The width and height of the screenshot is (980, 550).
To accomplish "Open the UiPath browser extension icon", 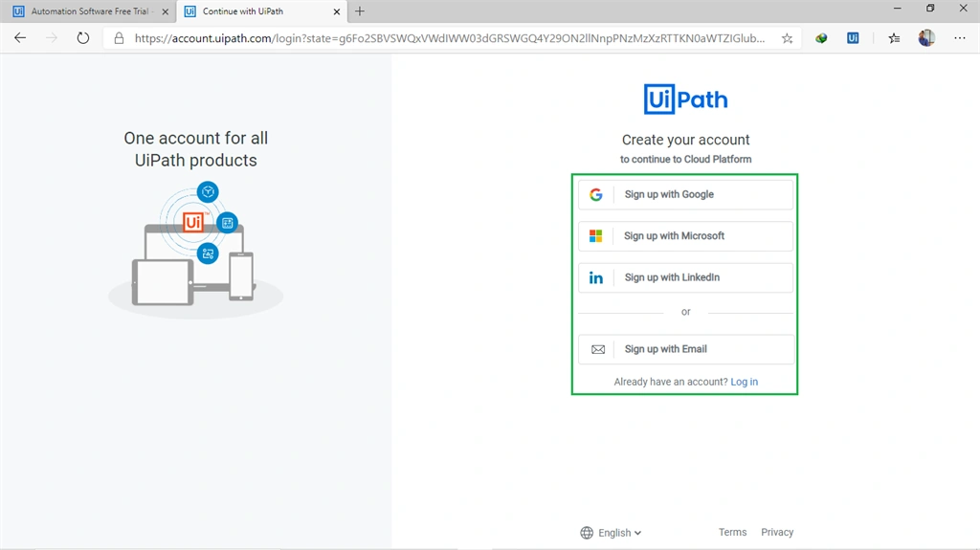I will point(853,38).
